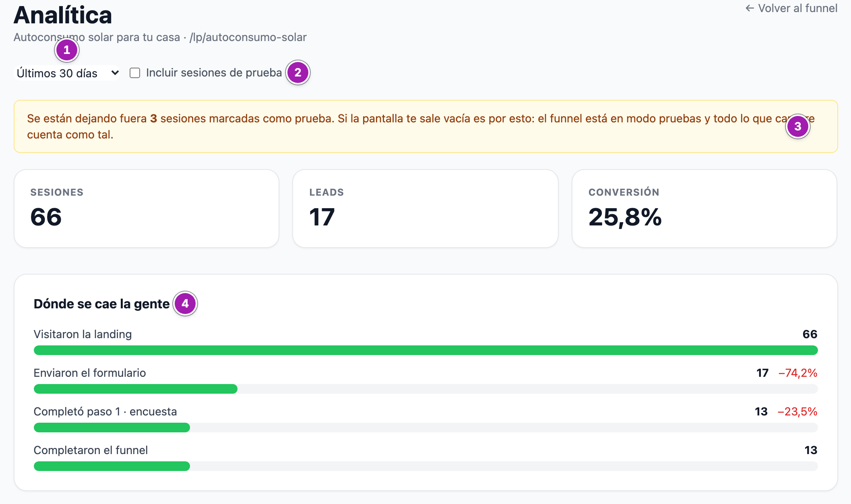Viewport: 851px width, 504px height.
Task: Click the 'Conversión' card showing 25,8%
Action: click(x=704, y=209)
